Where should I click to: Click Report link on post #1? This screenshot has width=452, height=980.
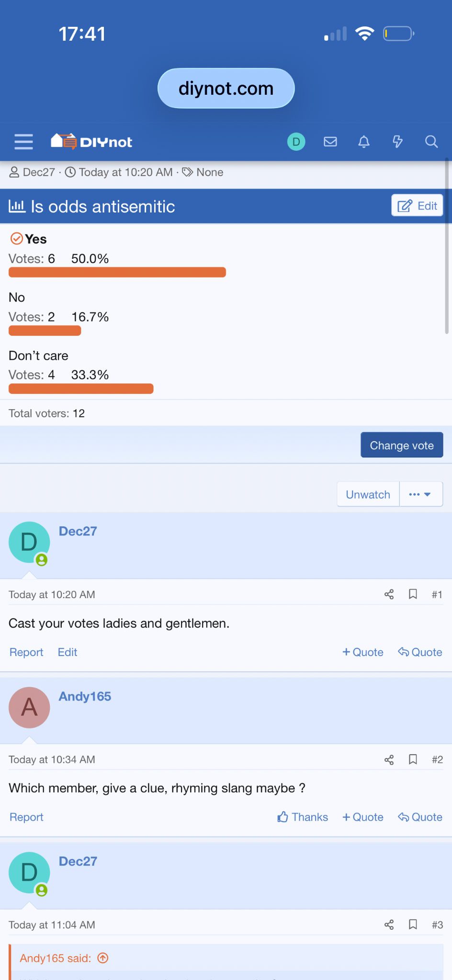tap(26, 652)
